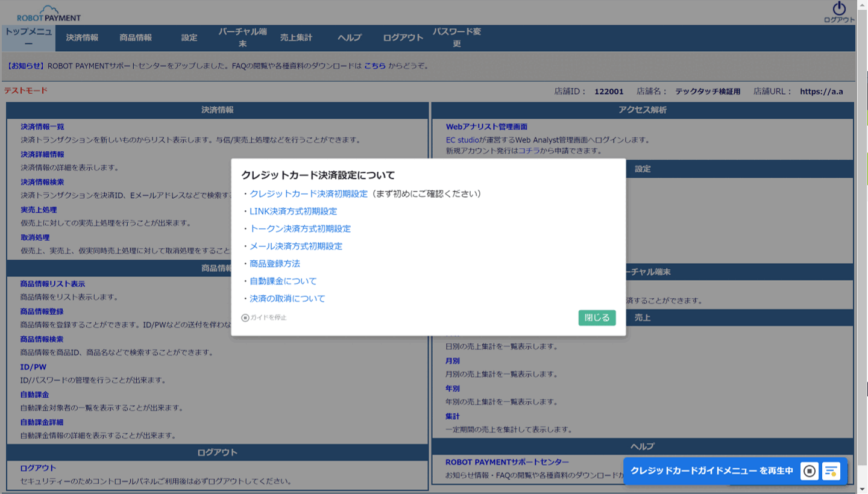Viewport: 868px width, 494px height.
Task: Open the guide menu icon in the banner
Action: pyautogui.click(x=832, y=471)
